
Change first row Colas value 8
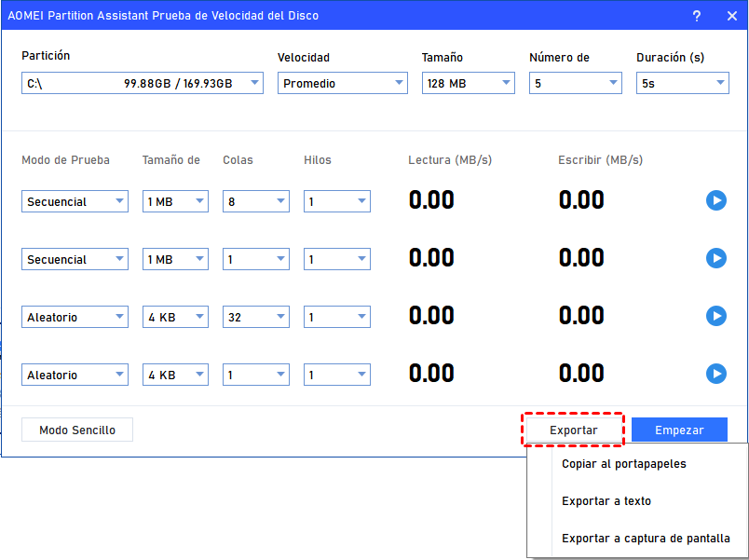point(255,201)
